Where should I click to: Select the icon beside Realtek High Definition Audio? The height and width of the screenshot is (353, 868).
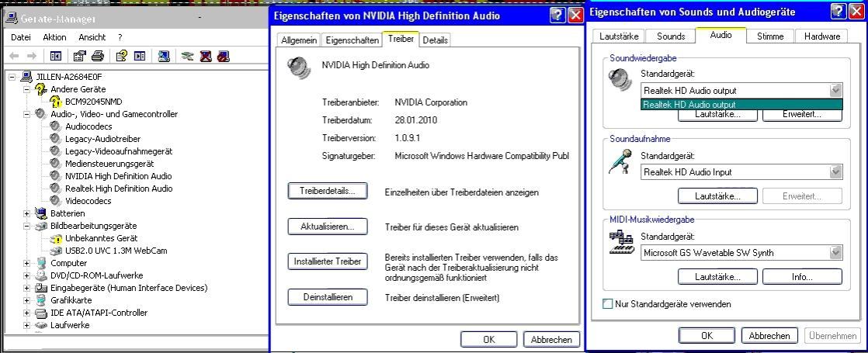coord(55,188)
